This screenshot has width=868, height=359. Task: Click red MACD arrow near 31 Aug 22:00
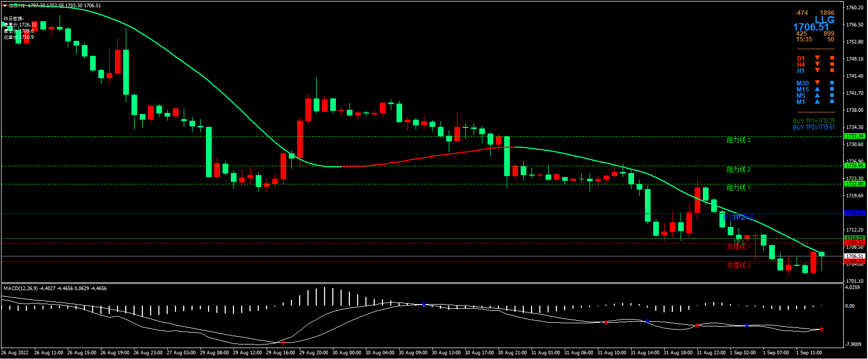(697, 326)
